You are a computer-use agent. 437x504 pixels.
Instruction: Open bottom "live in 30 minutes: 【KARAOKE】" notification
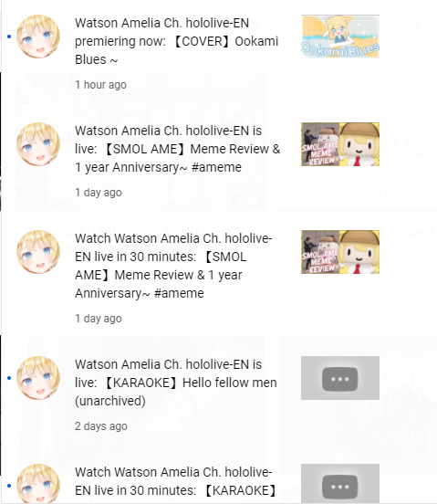(x=175, y=481)
